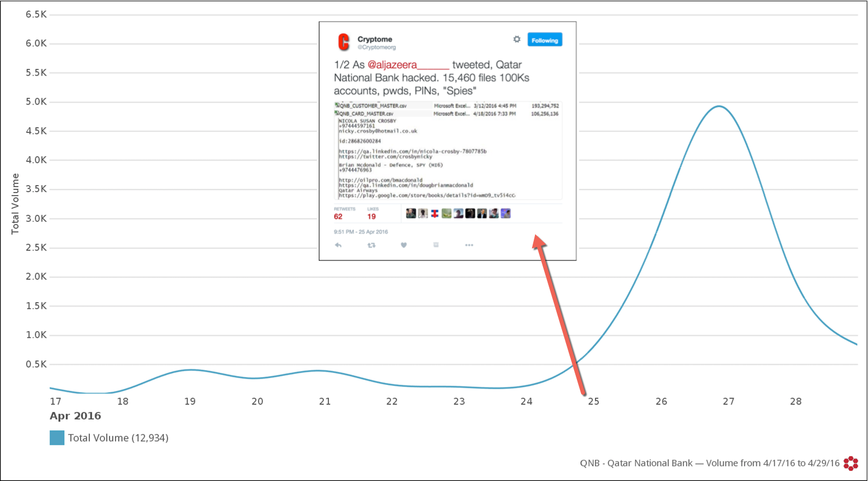
Task: Click the gear settings icon in the tweet
Action: pos(517,40)
